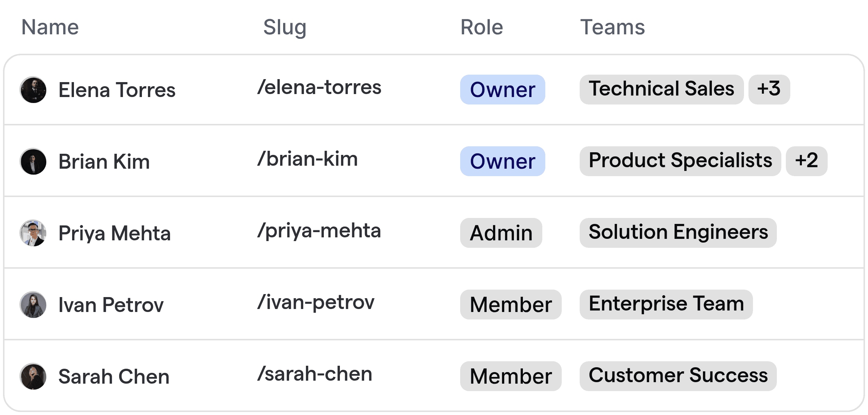Sort by the Name column header

[50, 27]
